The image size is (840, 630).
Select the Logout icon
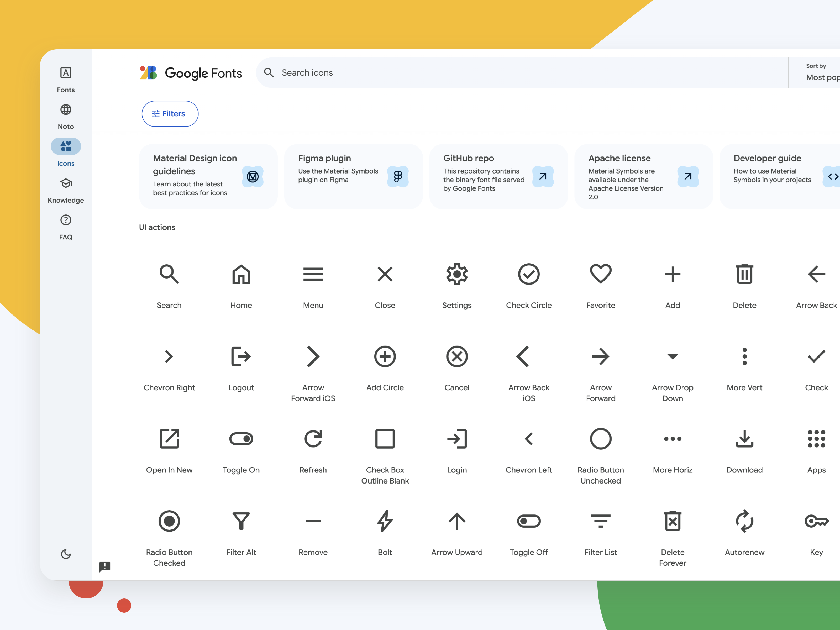[x=241, y=356]
